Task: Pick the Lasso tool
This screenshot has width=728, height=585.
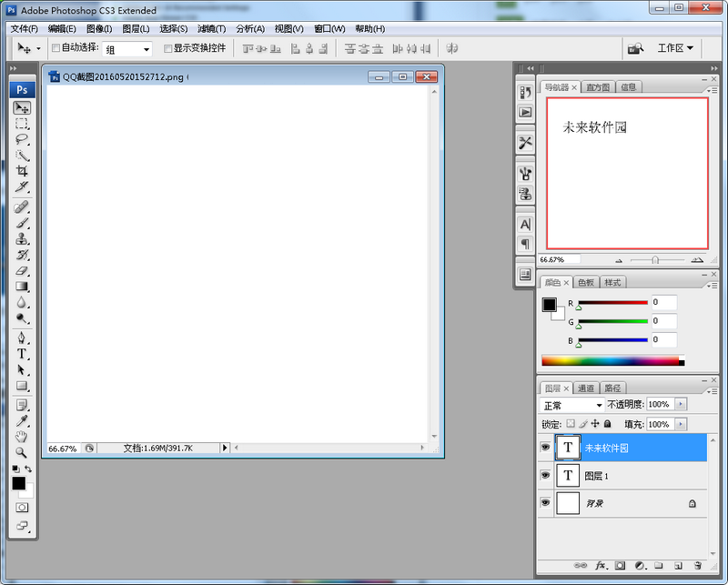Action: 22,139
